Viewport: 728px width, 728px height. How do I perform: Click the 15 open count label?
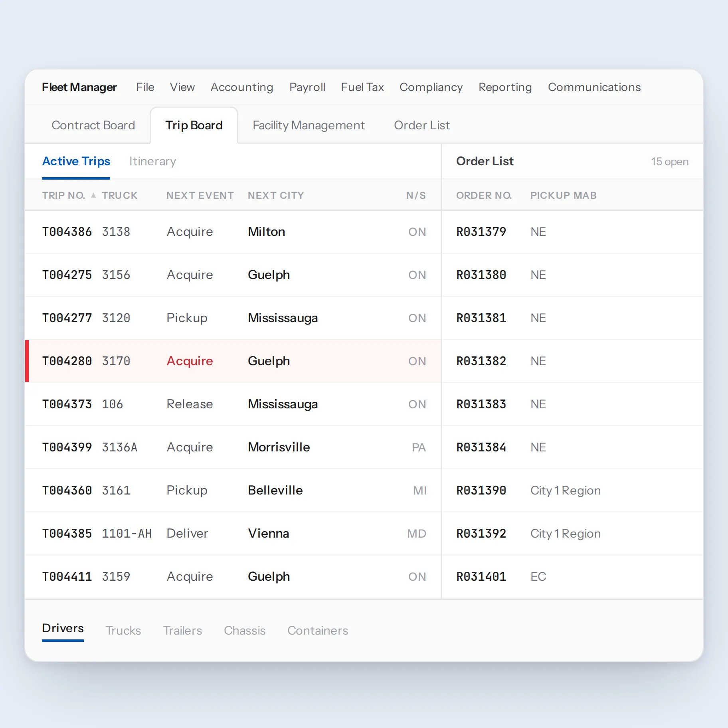pos(670,162)
